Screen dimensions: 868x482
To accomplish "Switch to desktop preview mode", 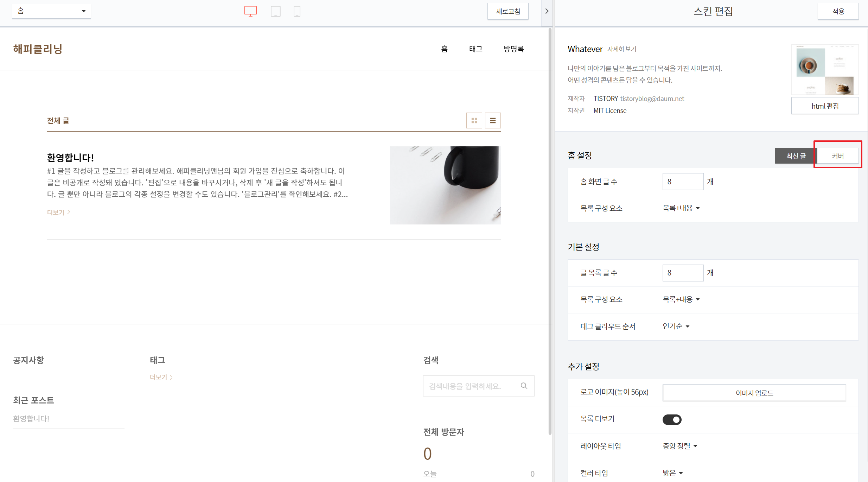I will (250, 11).
